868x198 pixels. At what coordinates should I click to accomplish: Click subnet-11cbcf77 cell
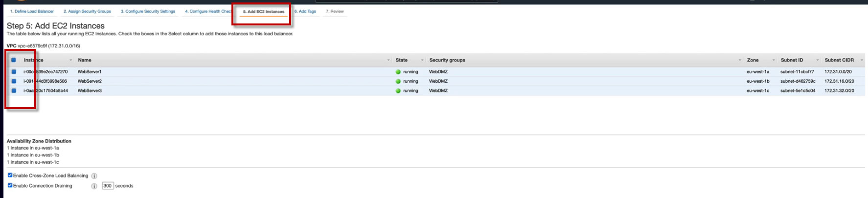pos(797,72)
